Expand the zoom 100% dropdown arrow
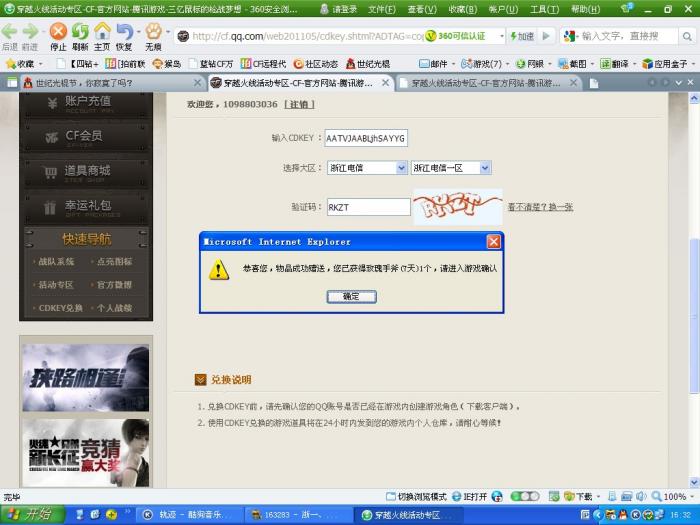Screen dimensions: 700x525 (693, 496)
